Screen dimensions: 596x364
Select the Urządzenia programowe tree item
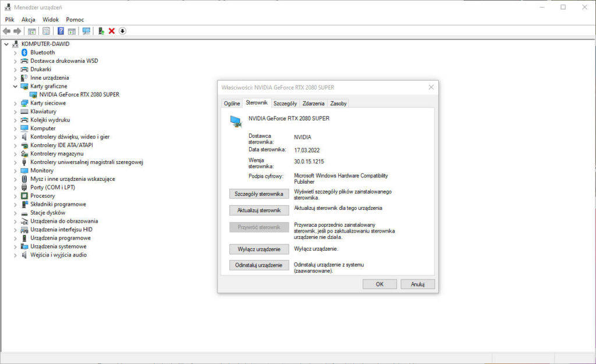tap(61, 238)
